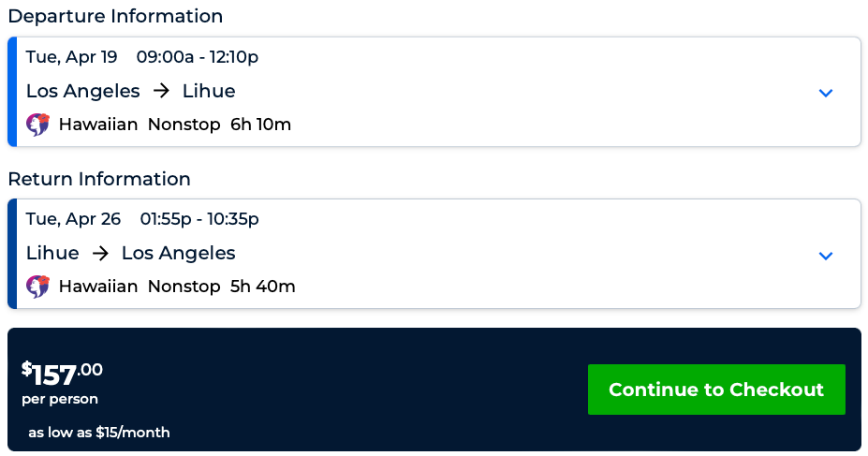Select the Tue, Apr 26 return date
The width and height of the screenshot is (868, 456).
coord(74,219)
